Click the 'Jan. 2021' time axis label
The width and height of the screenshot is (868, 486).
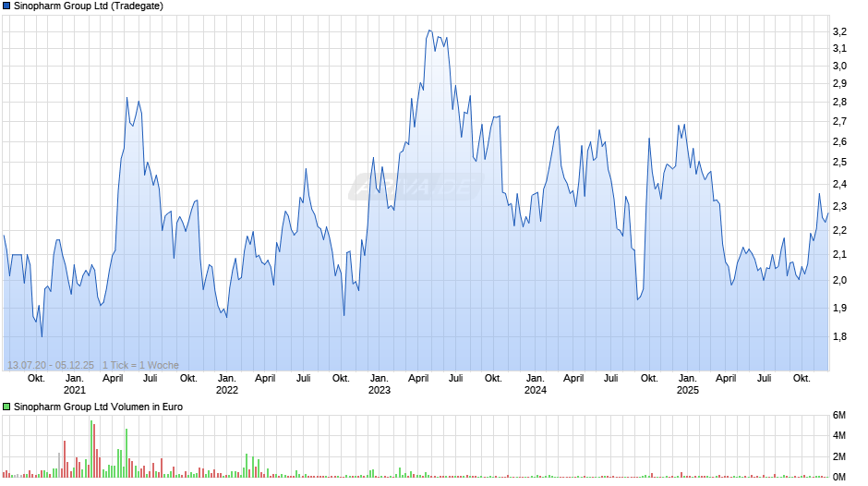(x=75, y=384)
